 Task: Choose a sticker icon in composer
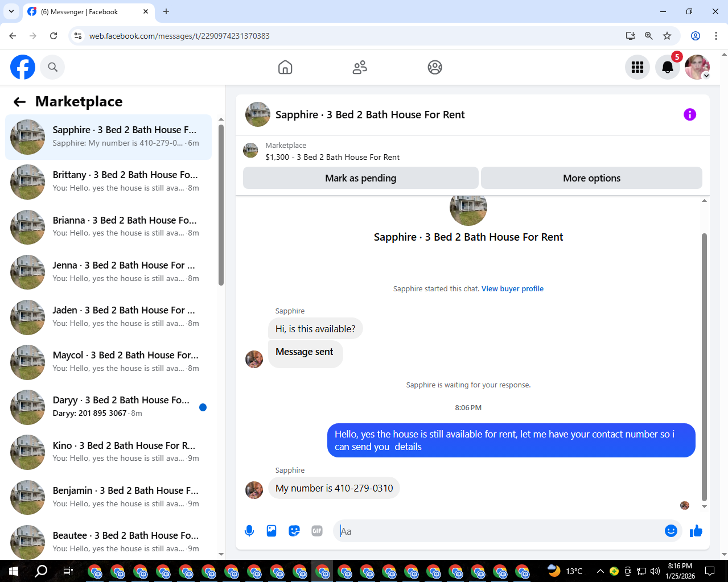click(x=294, y=531)
